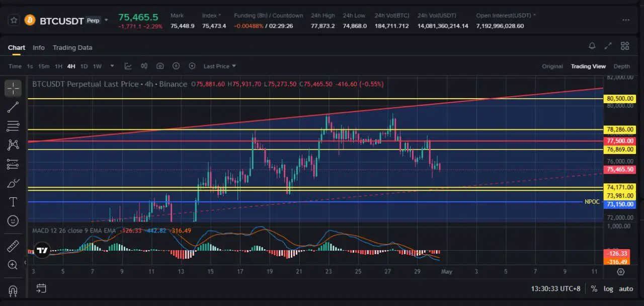
Task: Select the 15m time interval
Action: (x=44, y=66)
